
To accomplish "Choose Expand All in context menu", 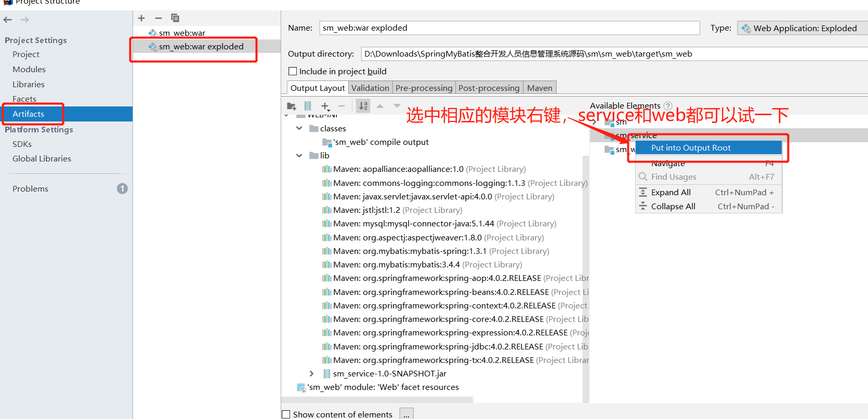I will click(x=708, y=193).
